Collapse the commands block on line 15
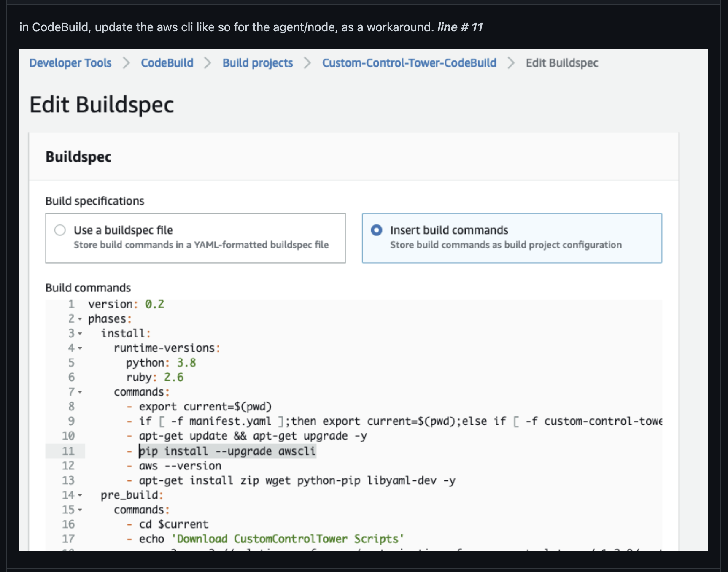The image size is (728, 572). coord(80,510)
